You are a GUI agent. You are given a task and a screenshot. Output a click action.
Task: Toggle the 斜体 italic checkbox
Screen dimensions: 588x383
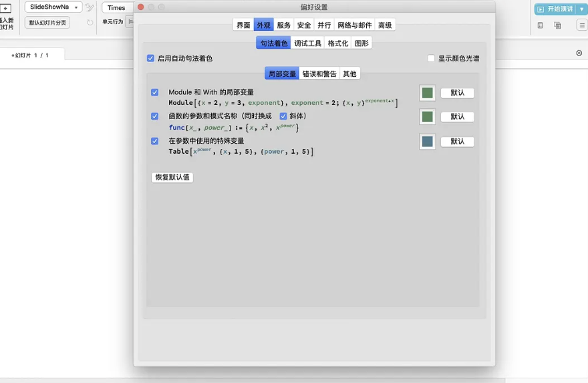pos(283,116)
